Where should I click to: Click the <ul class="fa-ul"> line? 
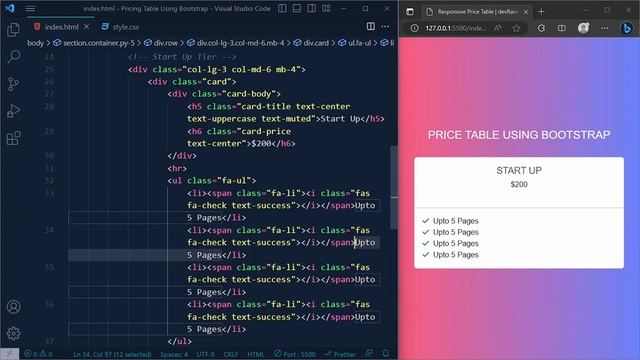click(212, 180)
